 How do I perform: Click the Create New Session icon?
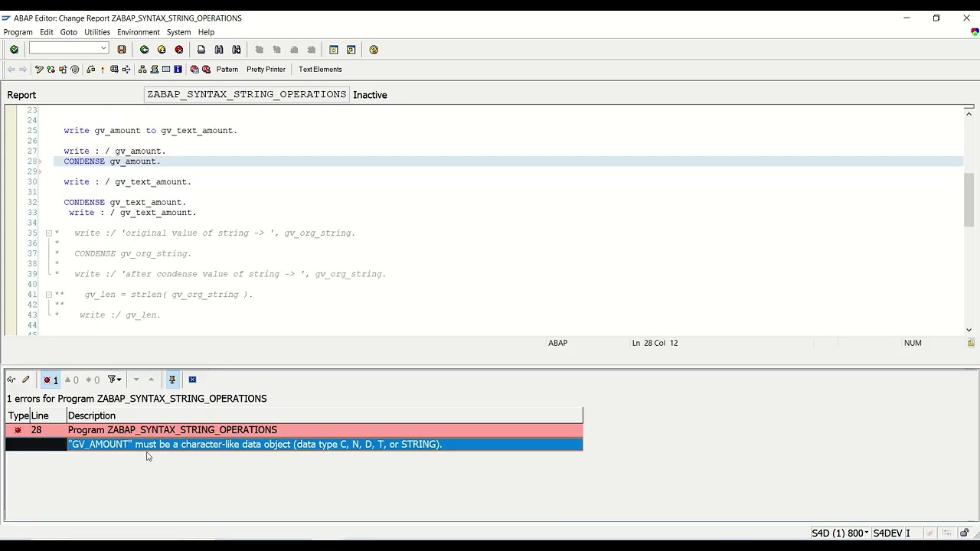click(334, 50)
